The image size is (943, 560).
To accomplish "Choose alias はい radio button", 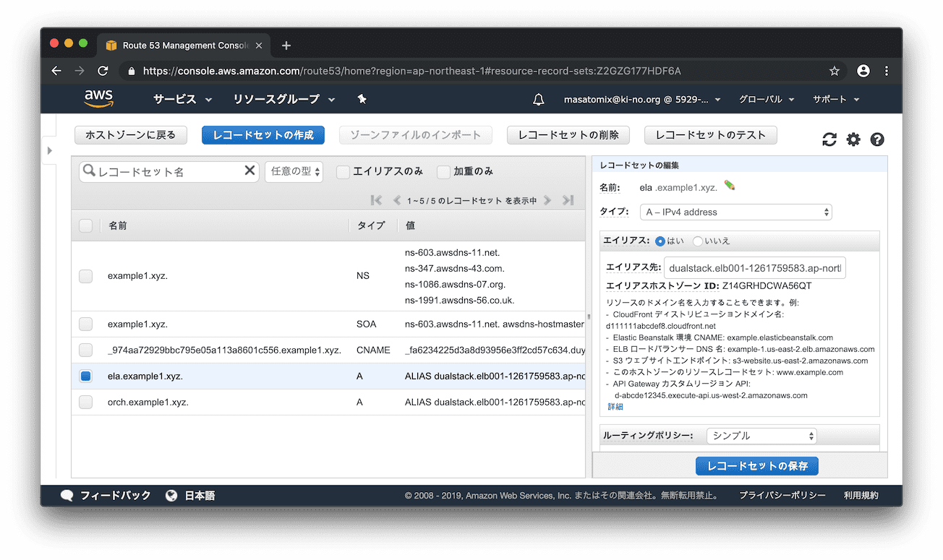I will point(660,241).
